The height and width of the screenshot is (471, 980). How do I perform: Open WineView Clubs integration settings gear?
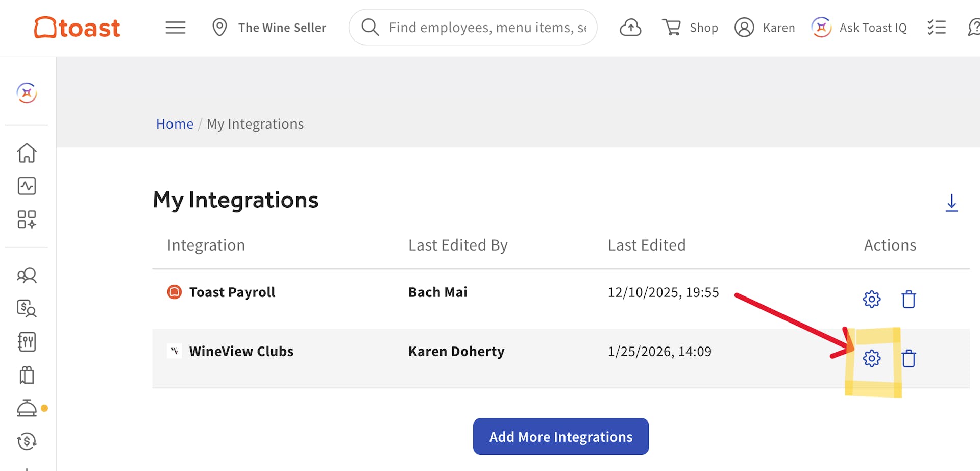coord(871,359)
